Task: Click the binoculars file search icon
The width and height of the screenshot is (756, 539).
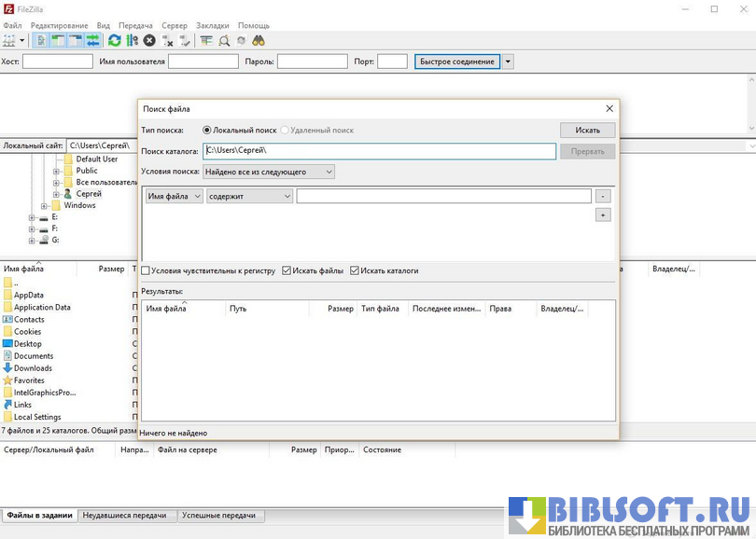Action: [x=259, y=41]
